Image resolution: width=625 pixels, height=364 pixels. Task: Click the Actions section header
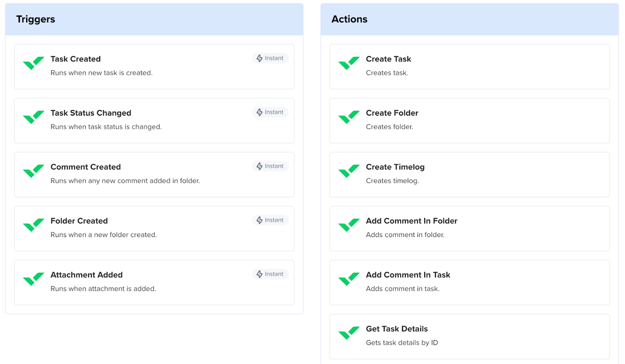click(349, 19)
